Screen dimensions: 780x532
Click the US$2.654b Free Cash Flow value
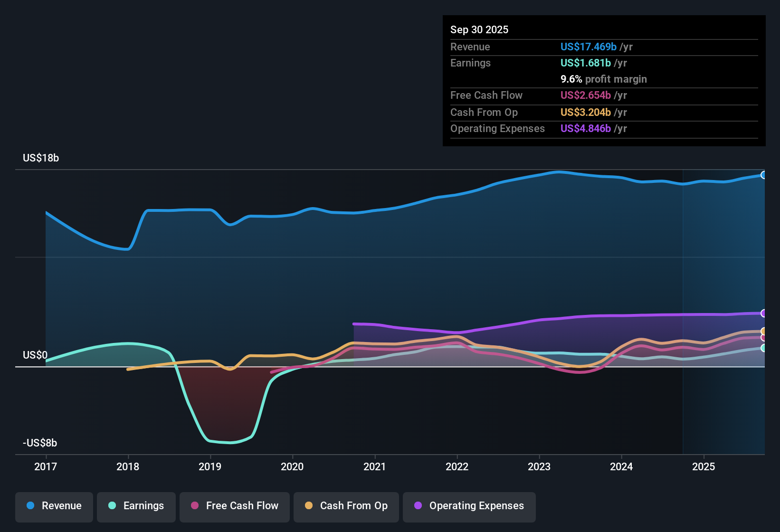pos(586,95)
